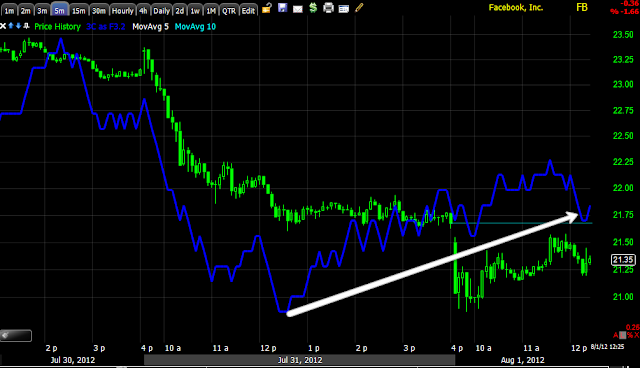
Task: Open the Edit timeframes tab
Action: [248, 11]
